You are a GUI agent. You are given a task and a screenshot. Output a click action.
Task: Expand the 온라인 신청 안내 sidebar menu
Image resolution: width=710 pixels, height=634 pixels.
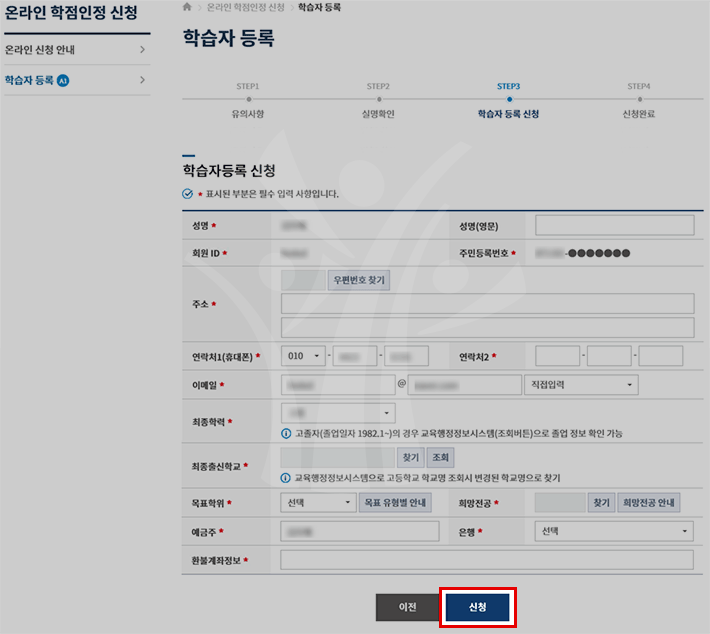pos(75,49)
